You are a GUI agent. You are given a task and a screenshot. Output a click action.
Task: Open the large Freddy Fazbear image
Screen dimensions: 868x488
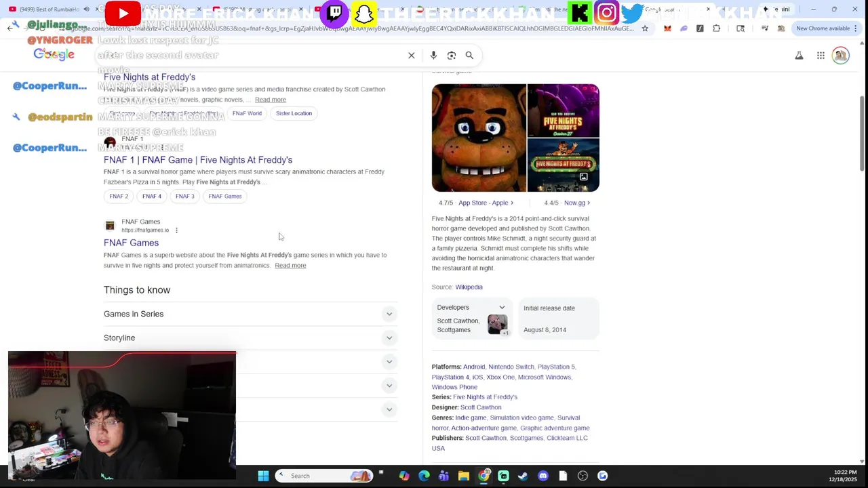click(479, 138)
